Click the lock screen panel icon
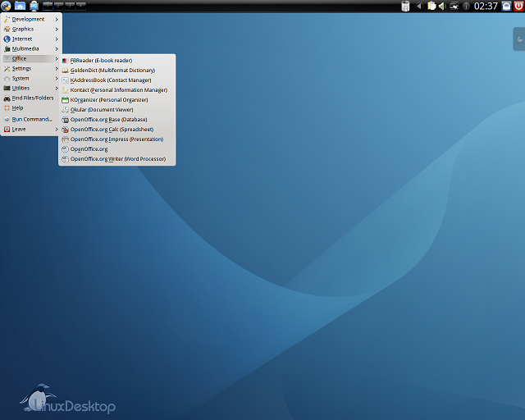The width and height of the screenshot is (525, 420). click(506, 6)
